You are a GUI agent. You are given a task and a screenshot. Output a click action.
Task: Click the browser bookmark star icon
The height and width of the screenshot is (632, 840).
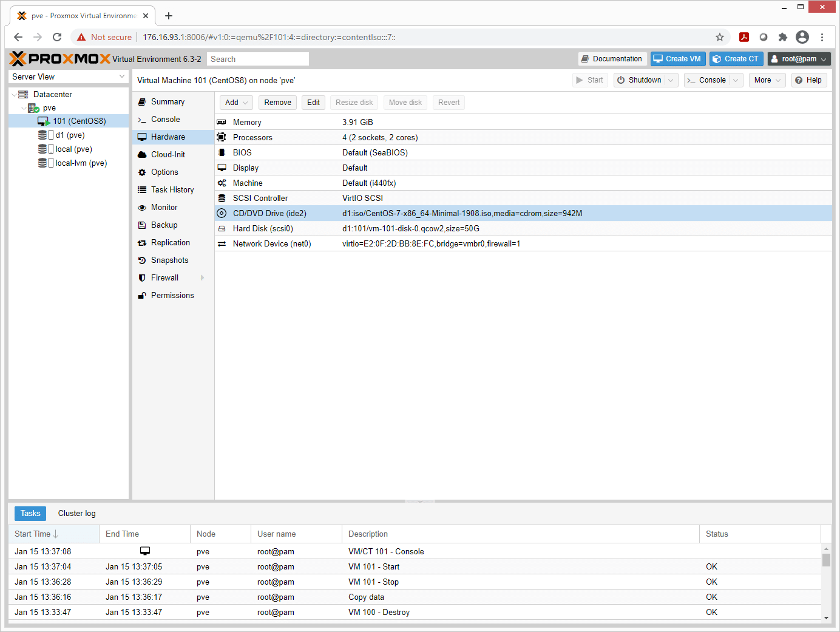click(x=720, y=37)
